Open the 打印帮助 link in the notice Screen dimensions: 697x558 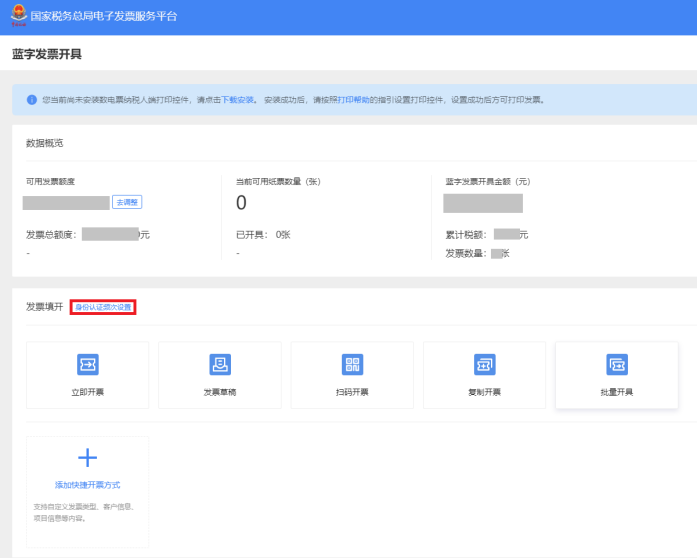[x=353, y=100]
